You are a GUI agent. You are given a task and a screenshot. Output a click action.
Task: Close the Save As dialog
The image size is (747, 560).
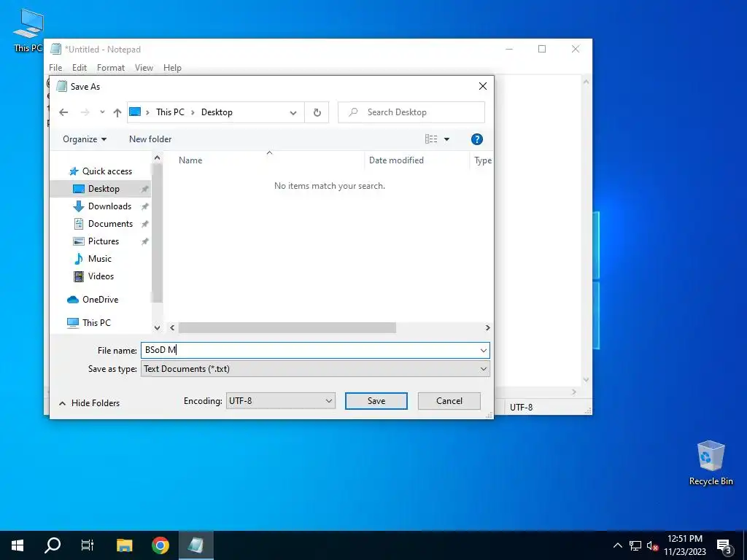483,86
